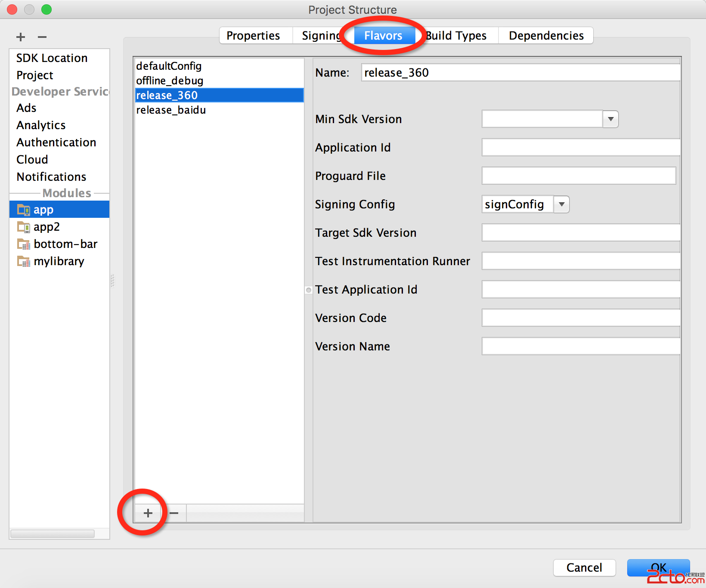Click the Cancel button

[584, 568]
